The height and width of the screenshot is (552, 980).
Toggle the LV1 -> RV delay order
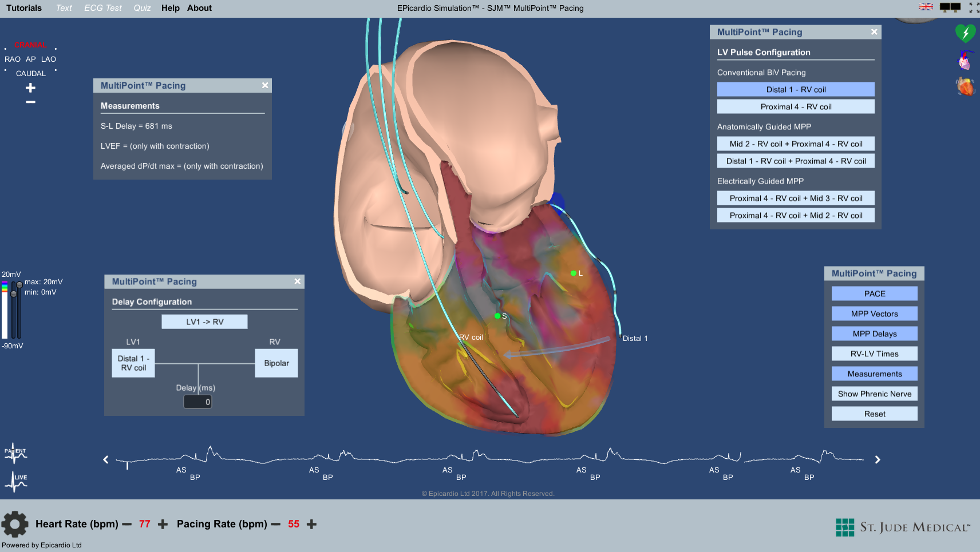coord(204,321)
